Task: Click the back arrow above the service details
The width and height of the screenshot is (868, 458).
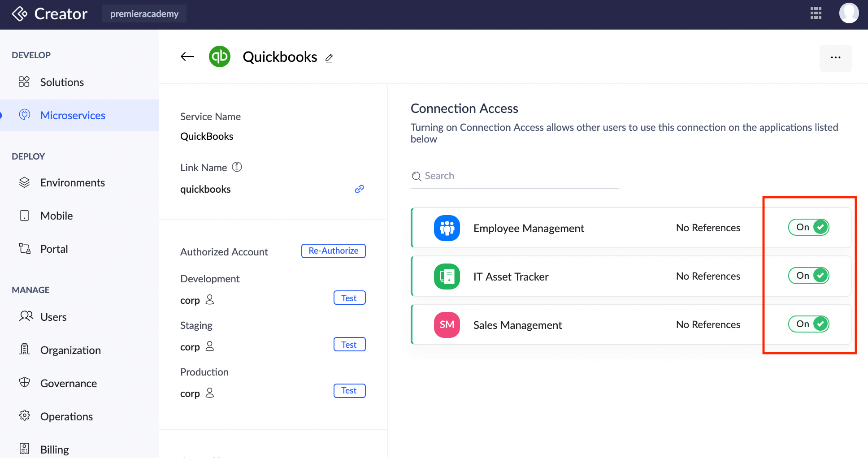Action: (187, 56)
